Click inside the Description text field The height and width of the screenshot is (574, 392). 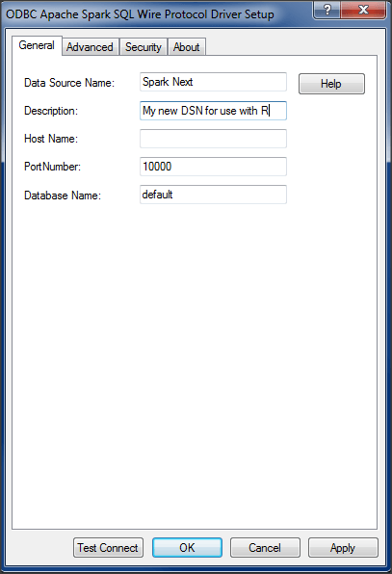(213, 111)
